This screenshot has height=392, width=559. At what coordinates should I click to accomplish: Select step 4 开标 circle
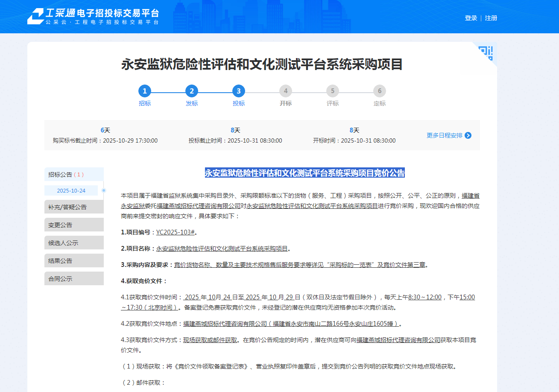pos(286,91)
